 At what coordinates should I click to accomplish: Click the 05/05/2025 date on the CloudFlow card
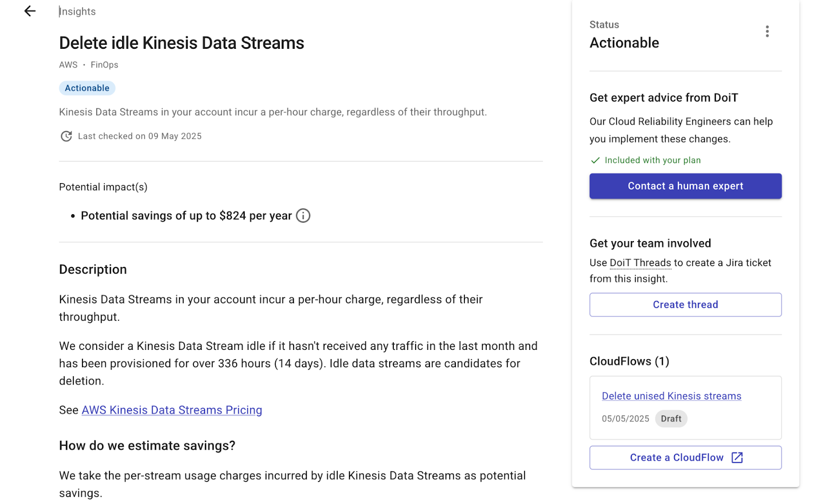626,419
